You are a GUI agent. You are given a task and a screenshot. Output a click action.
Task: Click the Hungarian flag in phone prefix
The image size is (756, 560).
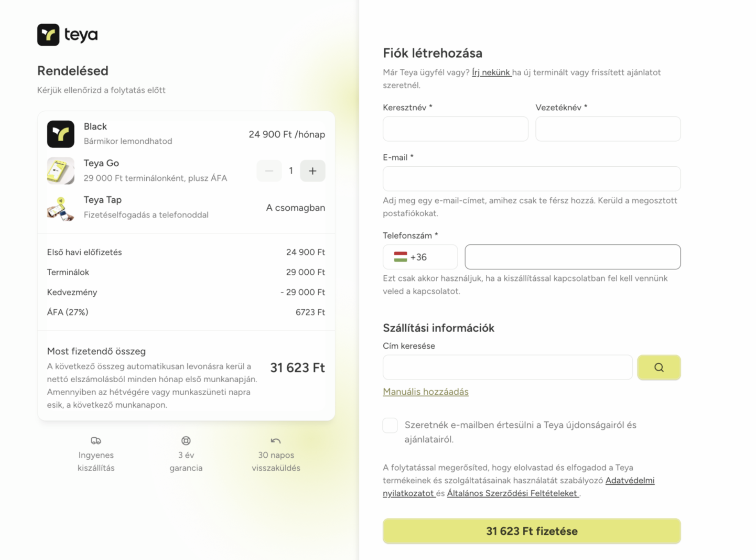(x=400, y=257)
